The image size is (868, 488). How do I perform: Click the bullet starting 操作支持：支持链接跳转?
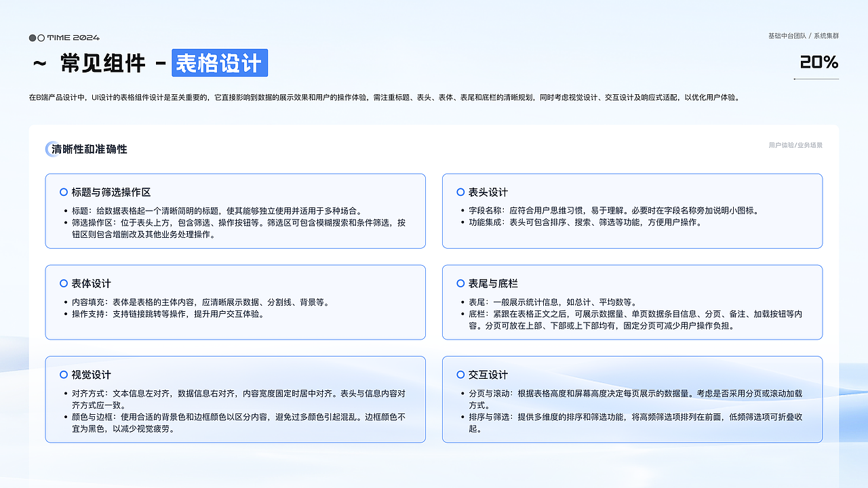pyautogui.click(x=163, y=314)
